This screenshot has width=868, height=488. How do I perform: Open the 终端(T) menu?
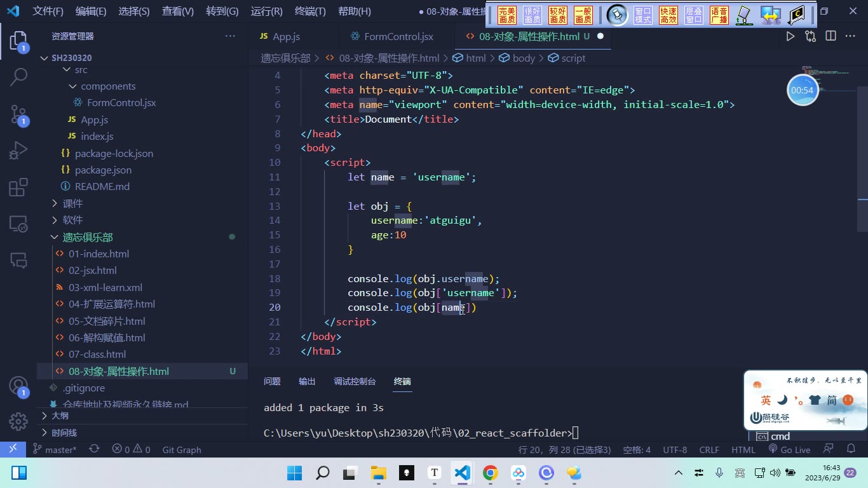[x=310, y=11]
